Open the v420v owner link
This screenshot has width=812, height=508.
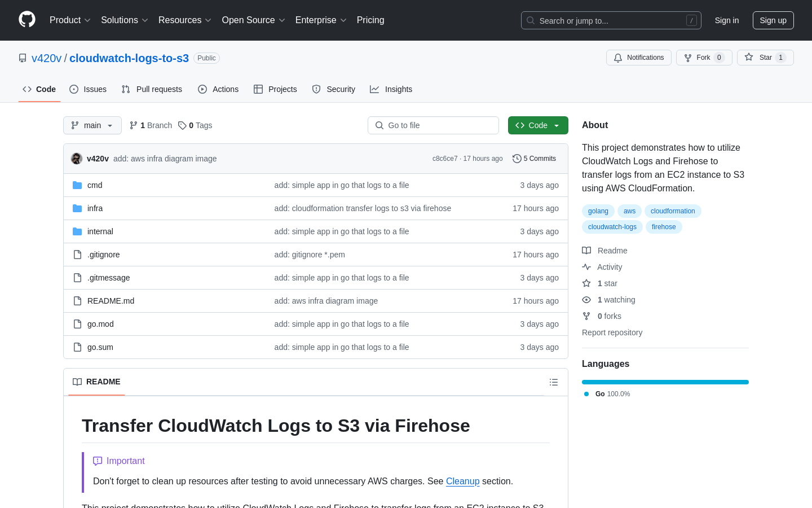[46, 58]
